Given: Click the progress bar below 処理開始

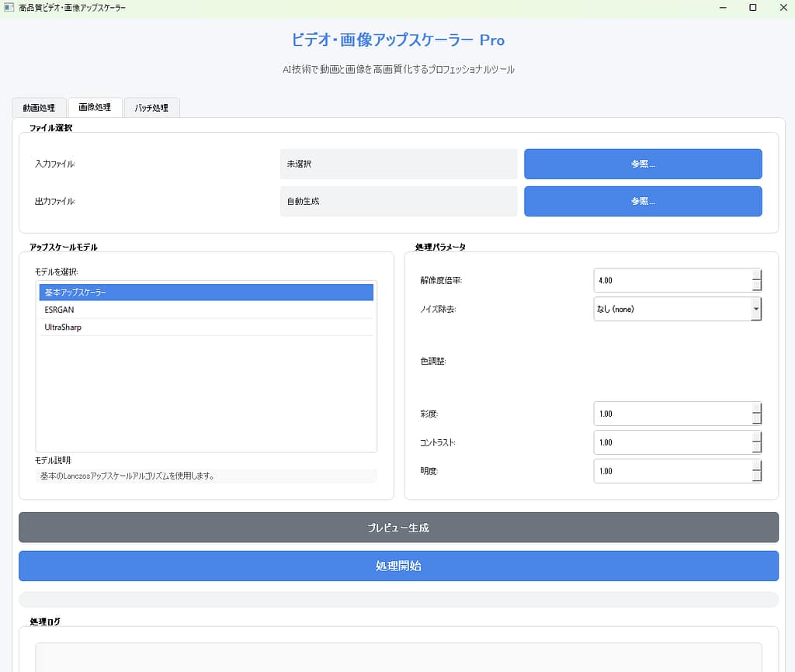Looking at the screenshot, I should (398, 600).
